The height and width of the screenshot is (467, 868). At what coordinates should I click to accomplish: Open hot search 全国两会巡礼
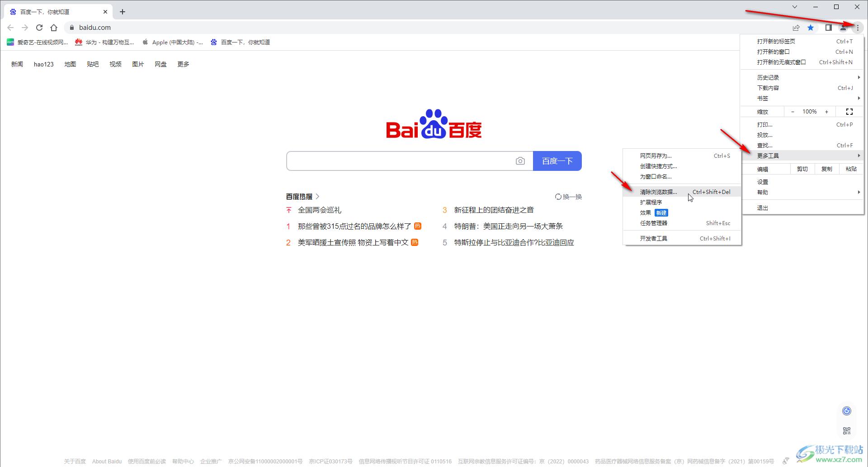click(x=320, y=210)
